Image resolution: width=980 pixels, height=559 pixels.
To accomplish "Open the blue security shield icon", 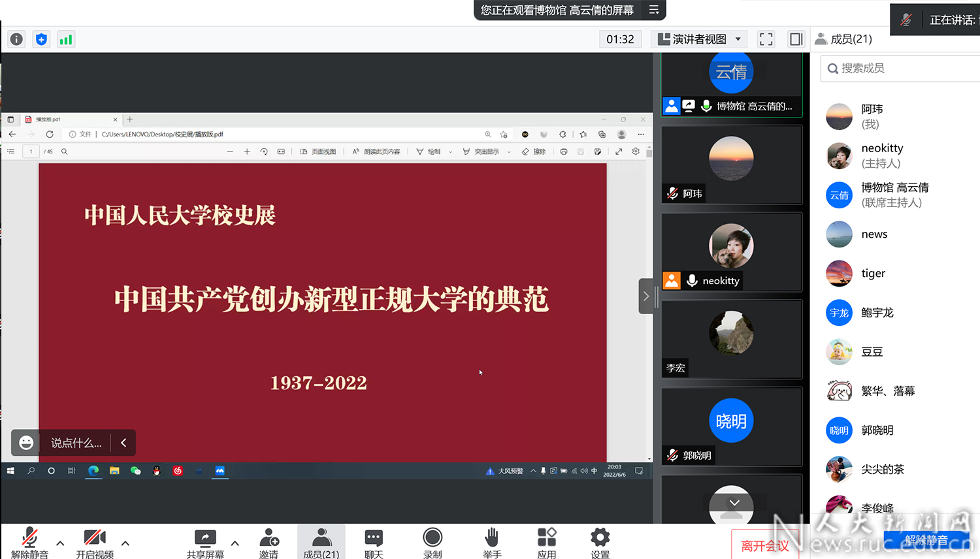I will click(41, 39).
